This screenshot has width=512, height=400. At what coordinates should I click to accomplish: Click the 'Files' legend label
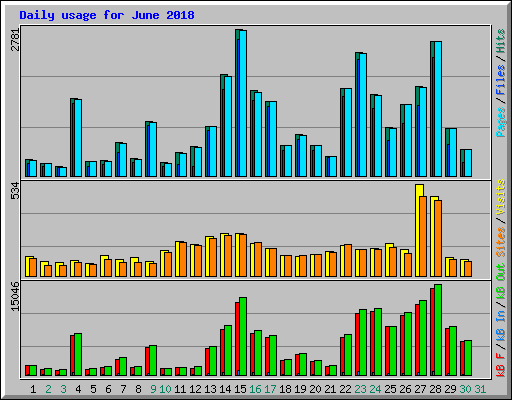click(501, 80)
